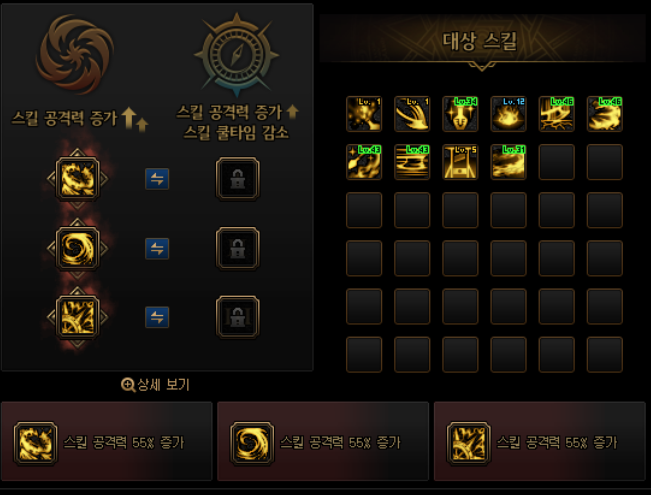The width and height of the screenshot is (651, 495).
Task: Toggle the swap arrows beside the wheel skill
Action: [x=157, y=317]
